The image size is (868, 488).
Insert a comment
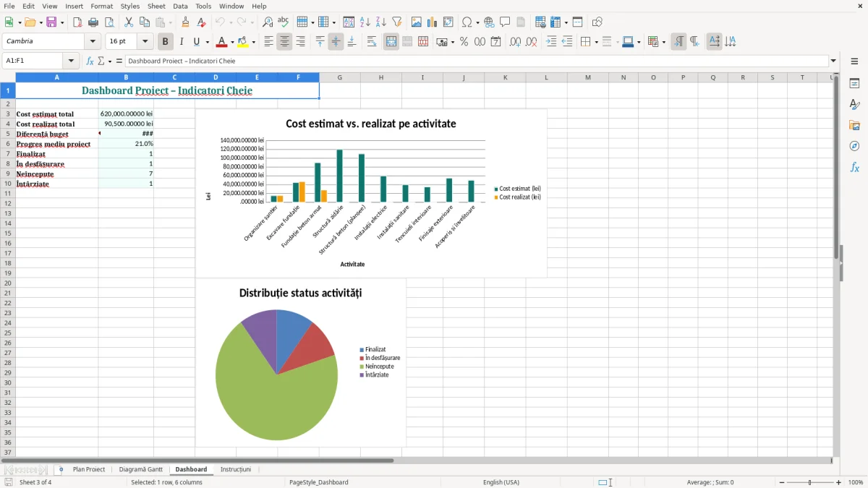(x=505, y=22)
